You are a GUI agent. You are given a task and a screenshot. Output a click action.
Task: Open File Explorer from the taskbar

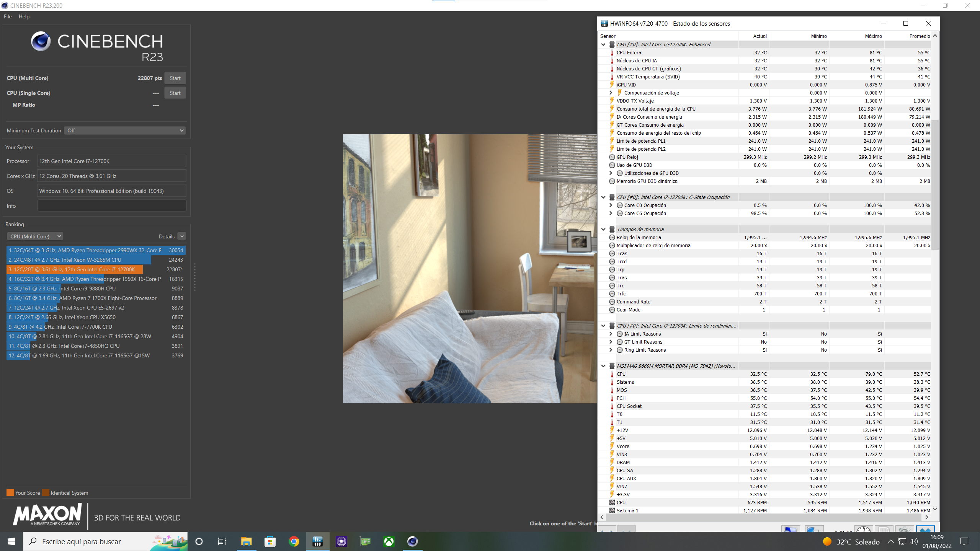[246, 541]
